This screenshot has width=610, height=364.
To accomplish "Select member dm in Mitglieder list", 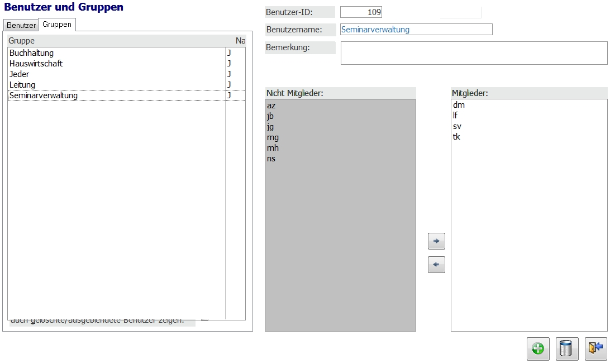I will click(x=459, y=105).
